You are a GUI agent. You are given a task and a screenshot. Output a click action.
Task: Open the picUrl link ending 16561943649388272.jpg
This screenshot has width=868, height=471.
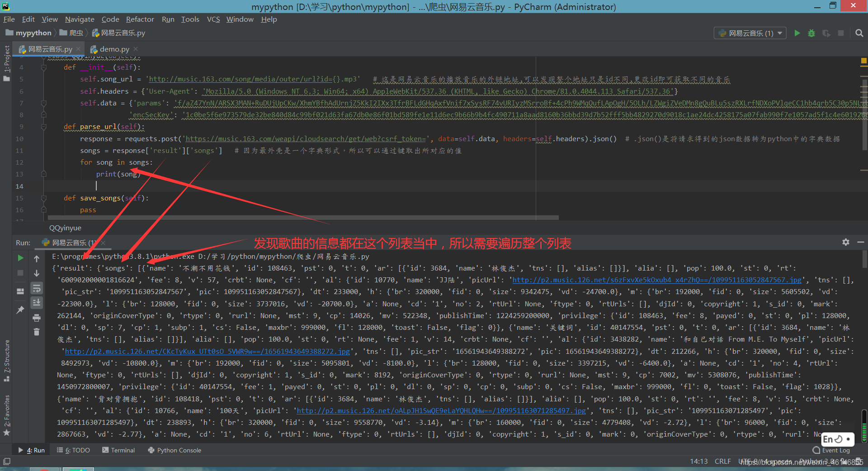pyautogui.click(x=208, y=351)
